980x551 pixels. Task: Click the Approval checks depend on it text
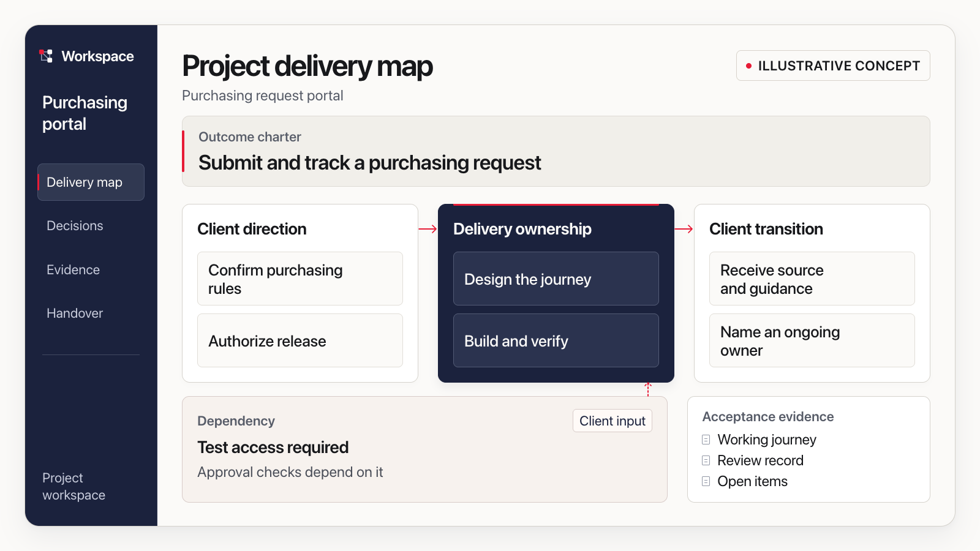click(x=290, y=472)
